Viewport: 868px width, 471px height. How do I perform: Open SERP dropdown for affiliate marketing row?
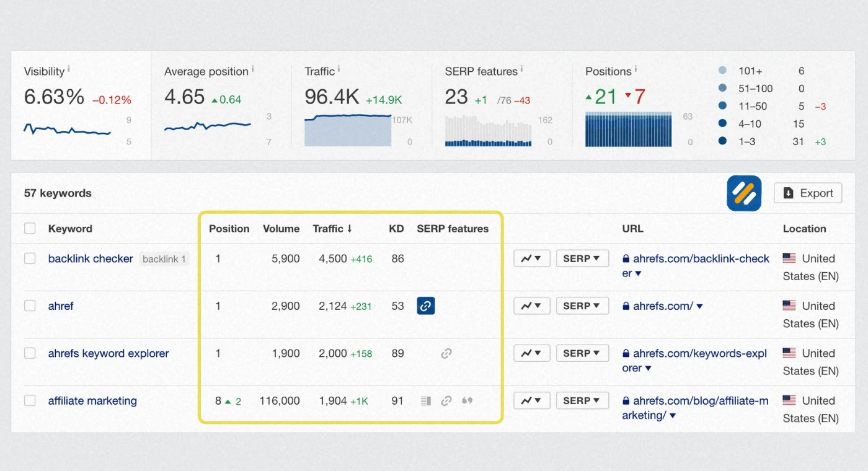coord(582,400)
